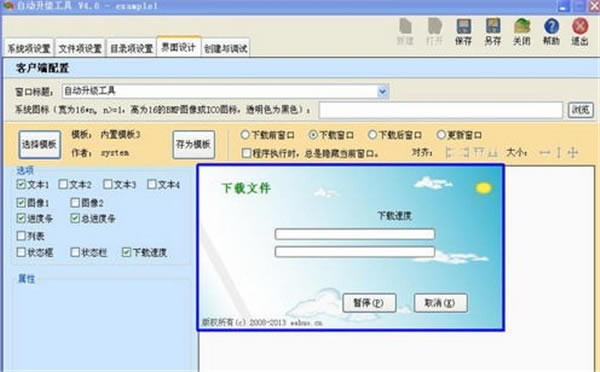Click the upper progress bar in the preview
600x372 pixels.
pyautogui.click(x=355, y=234)
